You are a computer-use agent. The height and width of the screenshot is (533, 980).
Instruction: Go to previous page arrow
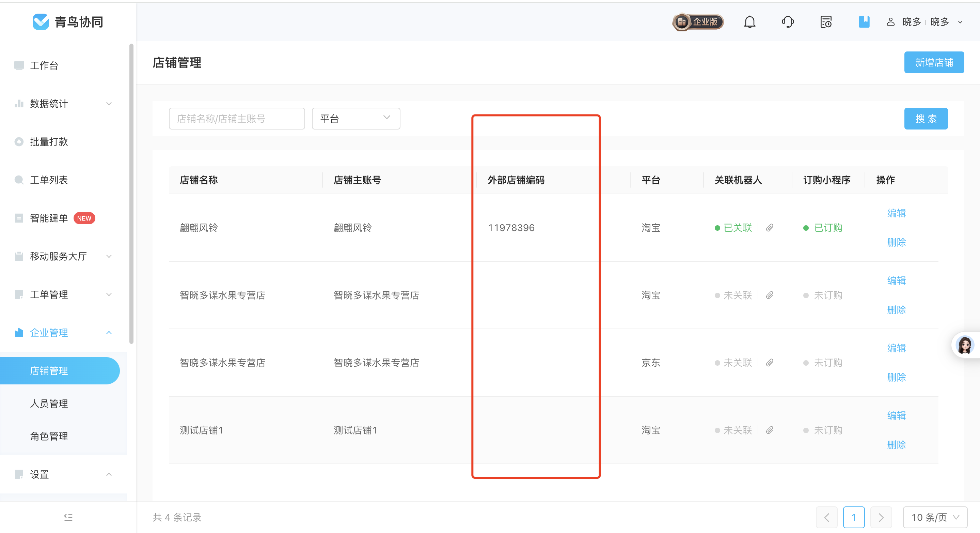pyautogui.click(x=827, y=517)
